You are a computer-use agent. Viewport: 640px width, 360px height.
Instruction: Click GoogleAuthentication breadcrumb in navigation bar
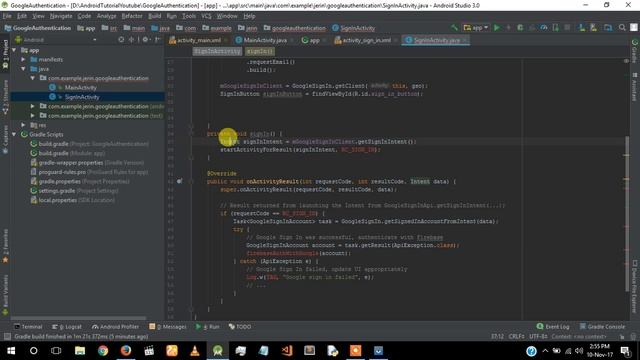pyautogui.click(x=37, y=28)
